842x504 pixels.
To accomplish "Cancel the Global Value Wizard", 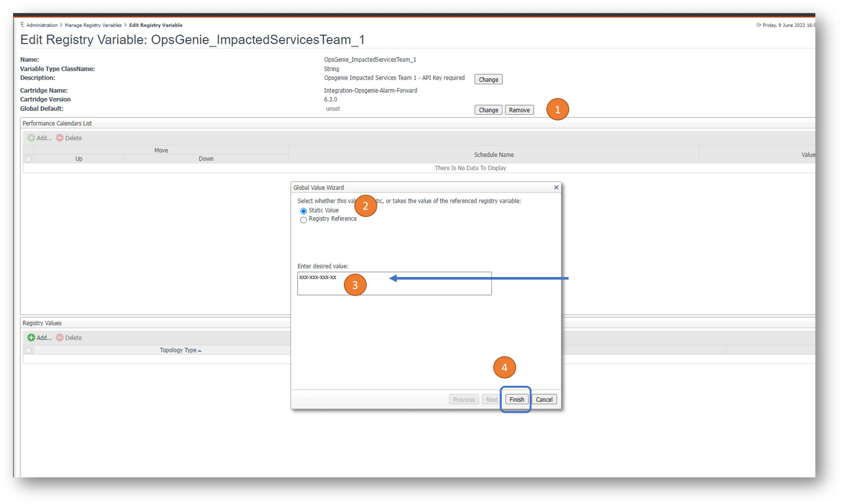I will [x=544, y=399].
